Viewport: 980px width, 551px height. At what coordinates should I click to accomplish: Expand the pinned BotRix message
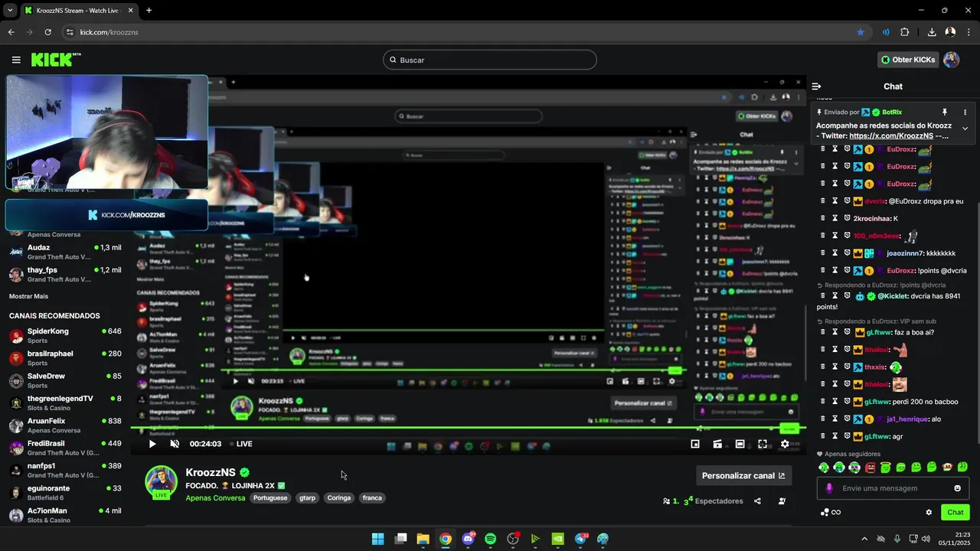pos(965,129)
